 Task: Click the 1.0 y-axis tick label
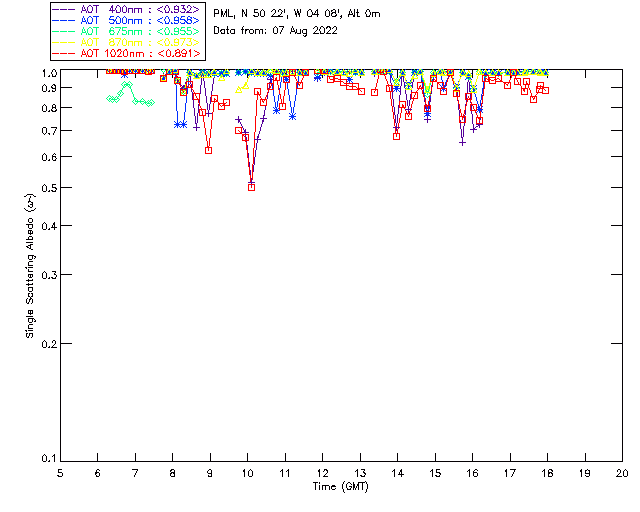point(49,73)
